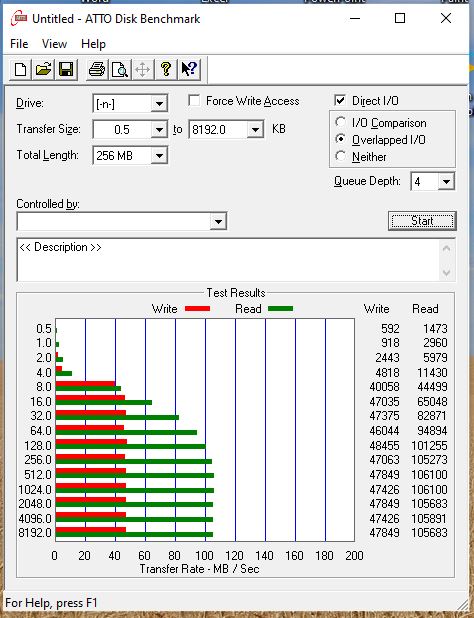Click the ATTO app icon in title bar
474x618 pixels.
19,19
